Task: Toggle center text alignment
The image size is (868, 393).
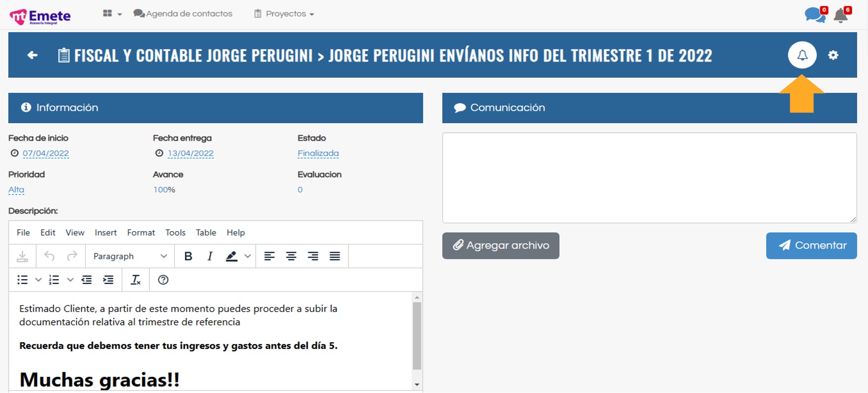Action: (x=291, y=256)
